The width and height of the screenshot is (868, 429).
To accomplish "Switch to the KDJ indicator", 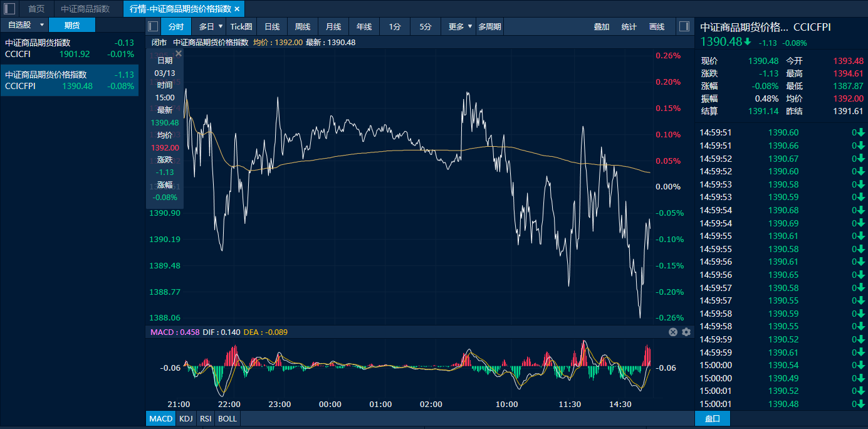I will pos(186,418).
